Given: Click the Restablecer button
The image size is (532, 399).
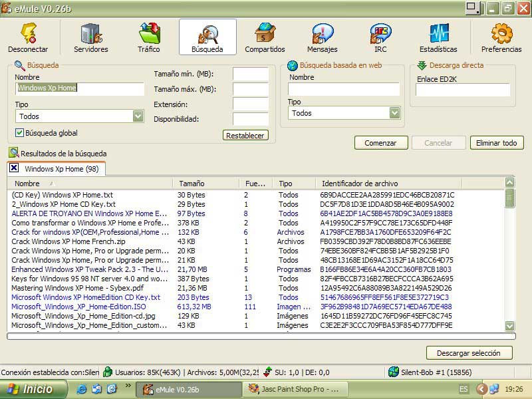Looking at the screenshot, I should point(245,136).
